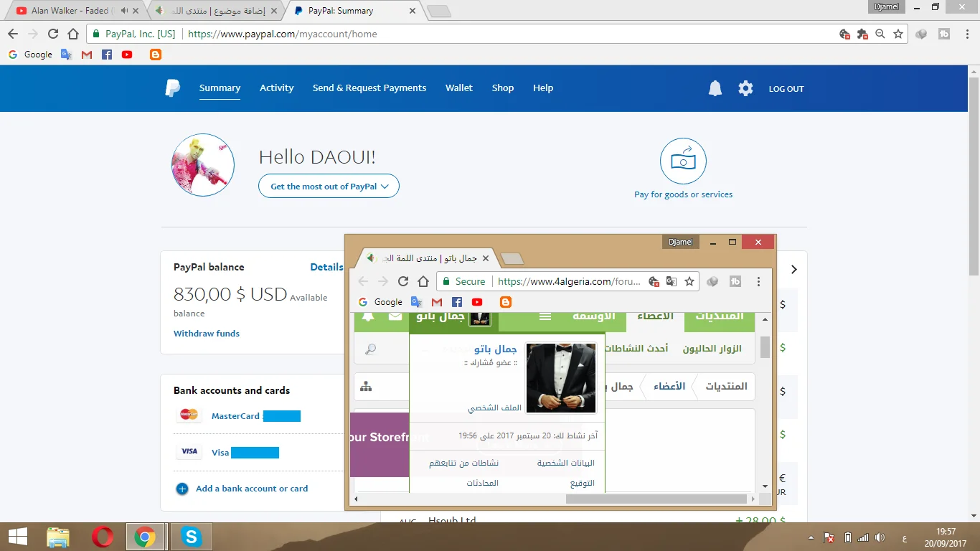Open Skype from the Windows taskbar
980x551 pixels.
(192, 537)
